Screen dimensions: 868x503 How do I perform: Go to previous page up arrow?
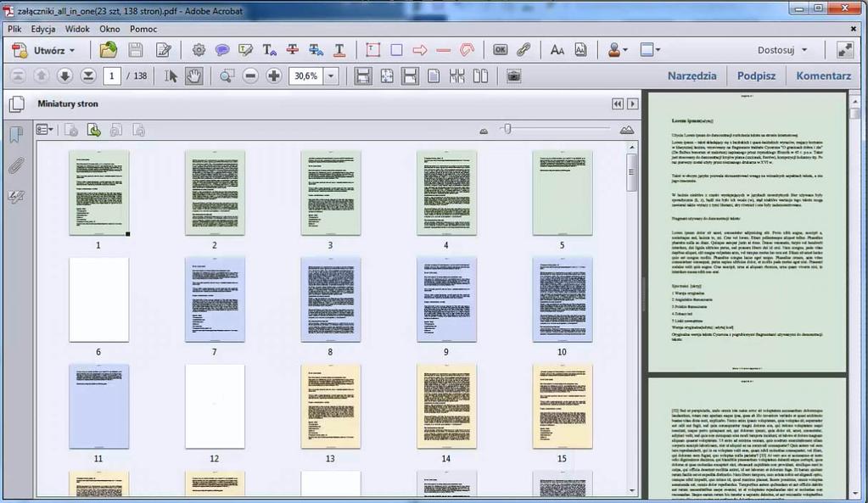pyautogui.click(x=41, y=75)
